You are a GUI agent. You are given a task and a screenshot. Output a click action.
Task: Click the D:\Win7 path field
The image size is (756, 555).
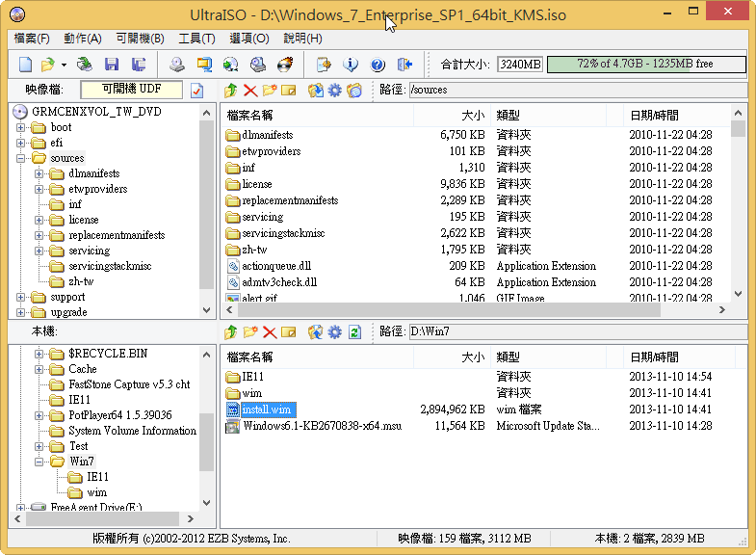[x=578, y=331]
